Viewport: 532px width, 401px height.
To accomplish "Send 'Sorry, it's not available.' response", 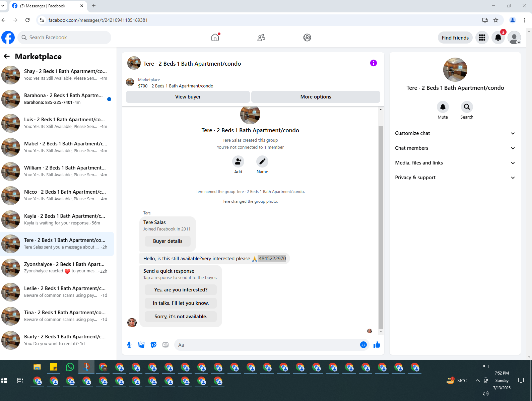I will coord(181,317).
